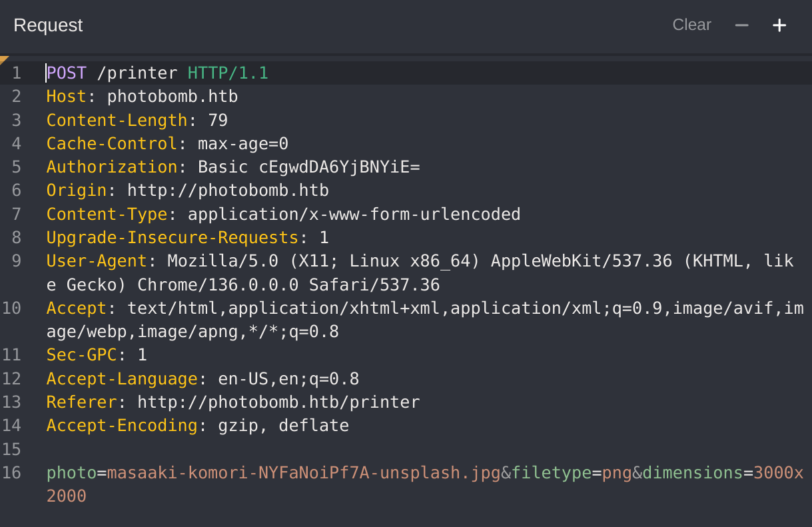Click the Host value photobomb.htb
Image resolution: width=812 pixels, height=527 pixels.
(173, 97)
